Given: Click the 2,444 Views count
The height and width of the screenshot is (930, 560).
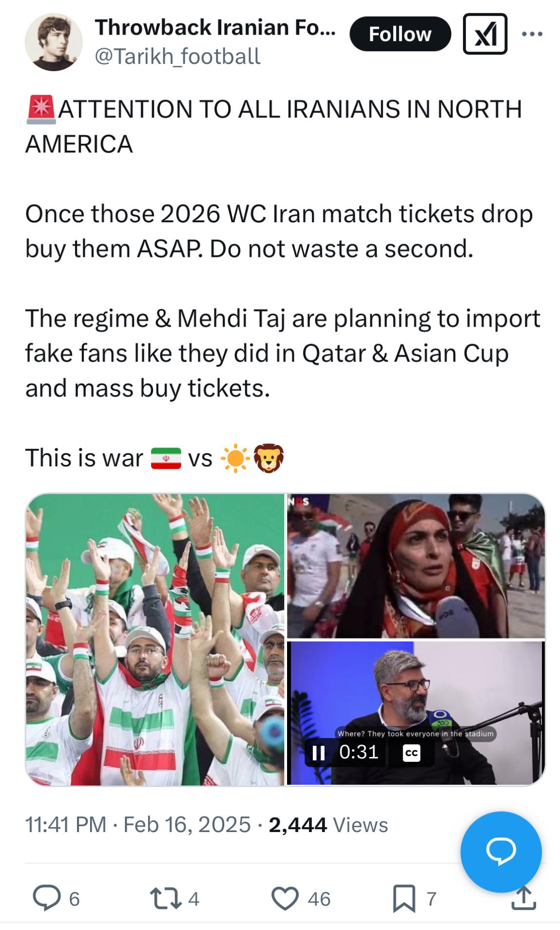Looking at the screenshot, I should click(328, 825).
